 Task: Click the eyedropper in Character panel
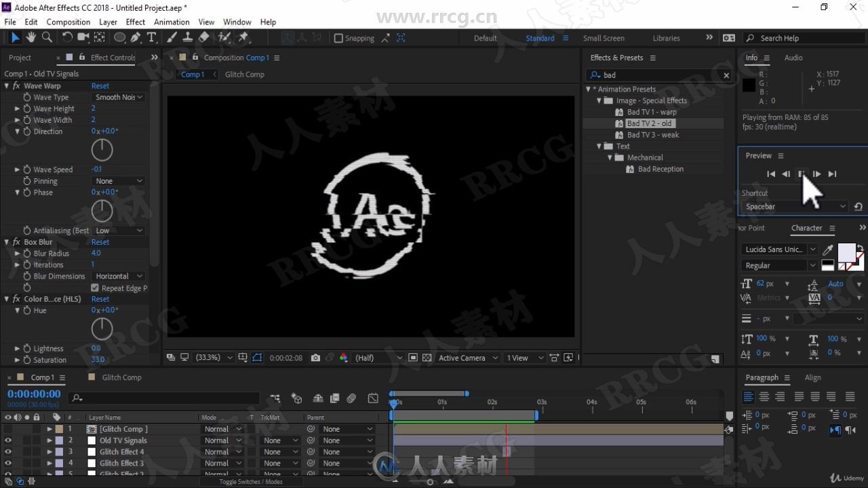(x=828, y=249)
